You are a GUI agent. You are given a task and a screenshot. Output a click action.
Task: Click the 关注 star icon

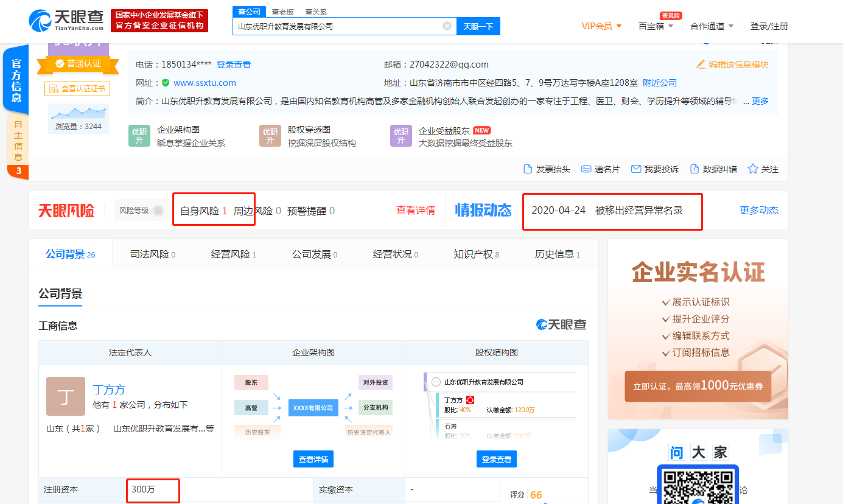pyautogui.click(x=753, y=169)
